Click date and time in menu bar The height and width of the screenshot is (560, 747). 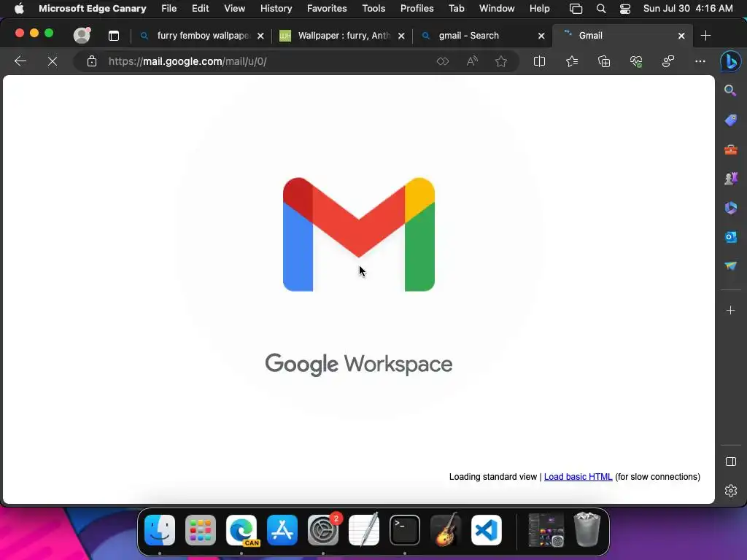688,9
